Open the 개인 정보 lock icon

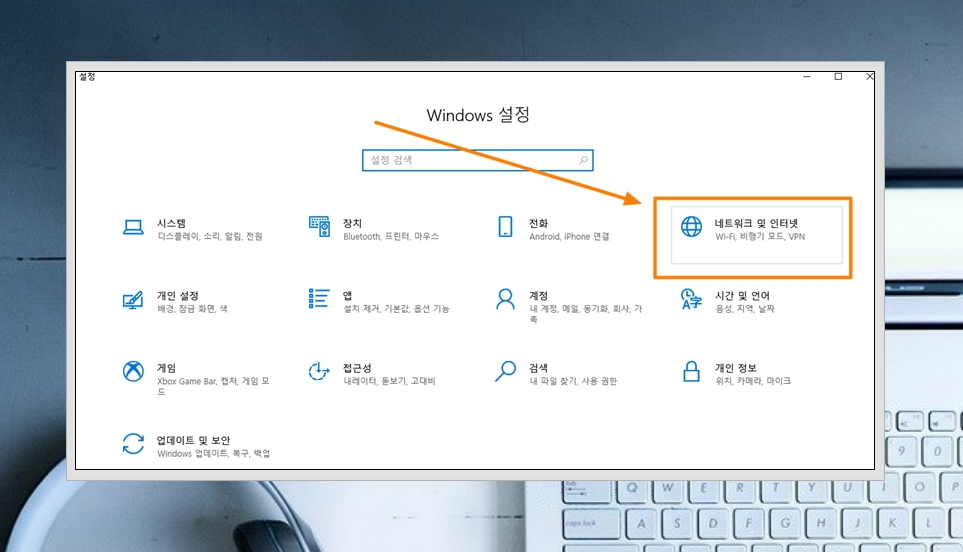point(692,371)
